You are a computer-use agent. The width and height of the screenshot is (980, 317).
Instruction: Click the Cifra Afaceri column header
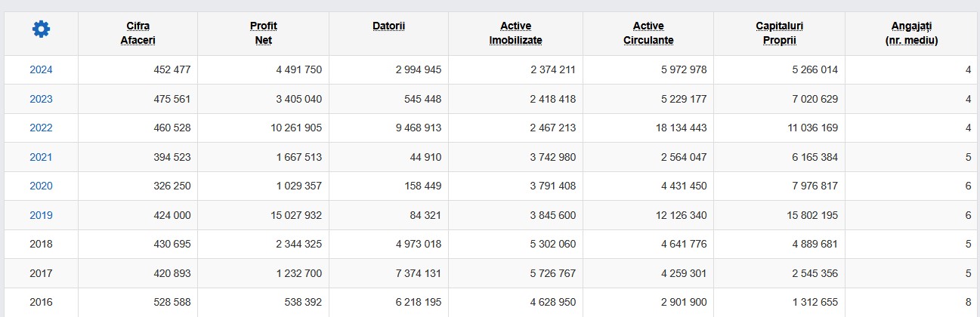(138, 32)
